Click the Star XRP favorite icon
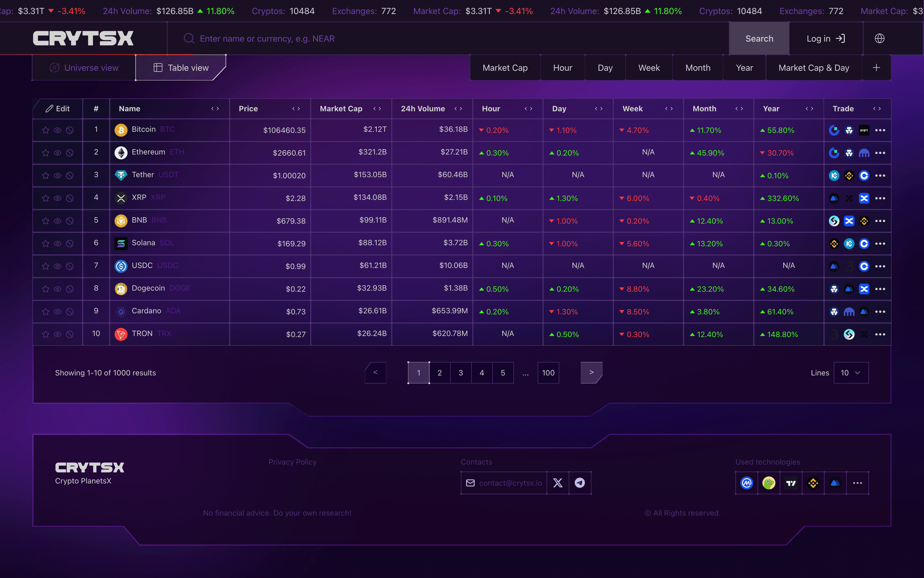The image size is (924, 578). pos(45,198)
